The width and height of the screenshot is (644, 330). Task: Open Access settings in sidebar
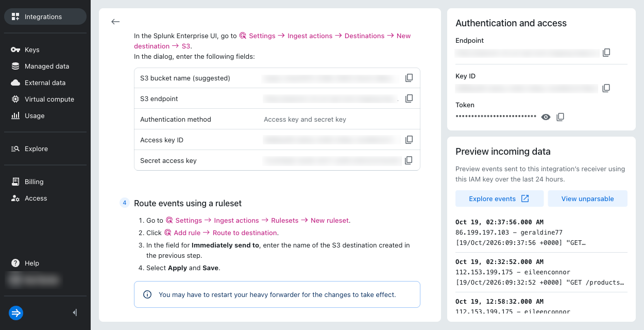(45, 198)
